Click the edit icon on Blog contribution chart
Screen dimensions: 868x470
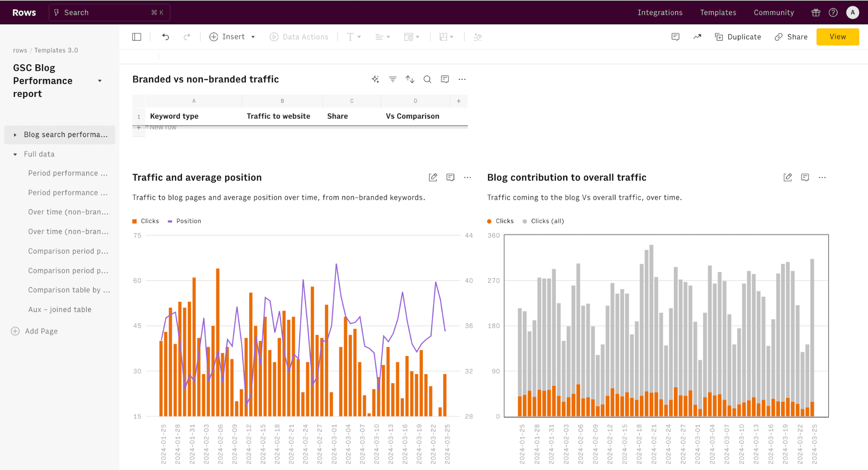(788, 177)
